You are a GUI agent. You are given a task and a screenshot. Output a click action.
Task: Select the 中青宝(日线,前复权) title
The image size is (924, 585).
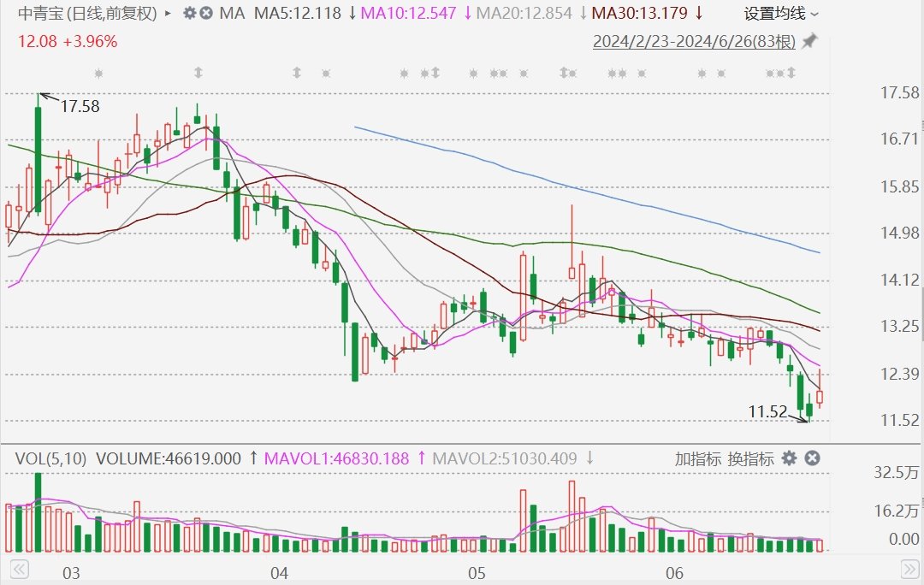88,13
